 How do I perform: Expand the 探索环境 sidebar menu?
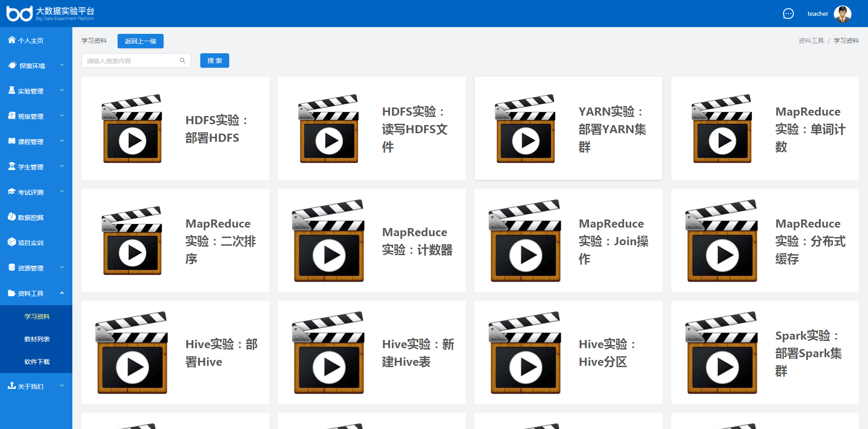tap(36, 65)
